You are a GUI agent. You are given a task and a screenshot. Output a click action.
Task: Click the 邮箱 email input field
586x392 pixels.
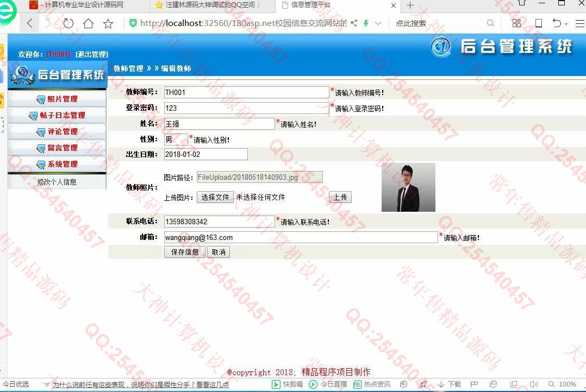301,237
